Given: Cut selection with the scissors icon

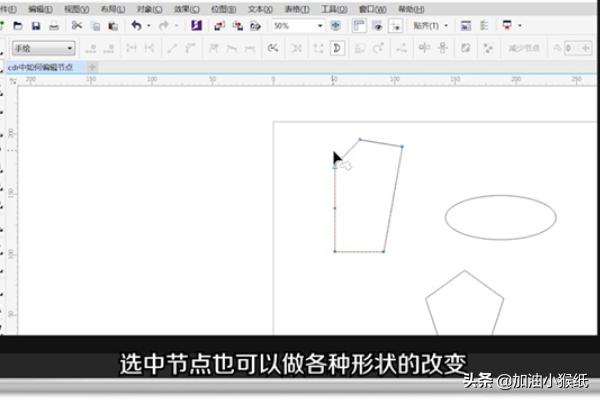Looking at the screenshot, I should click(x=77, y=25).
